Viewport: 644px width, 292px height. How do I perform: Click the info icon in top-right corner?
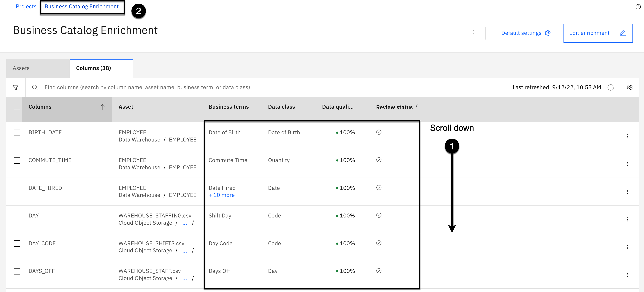638,7
